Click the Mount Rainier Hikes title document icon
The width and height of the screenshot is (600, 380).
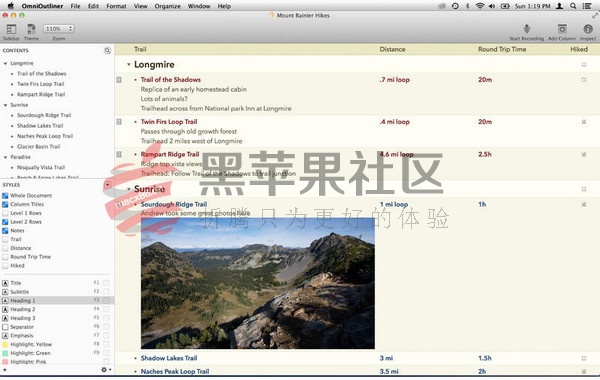(x=272, y=15)
